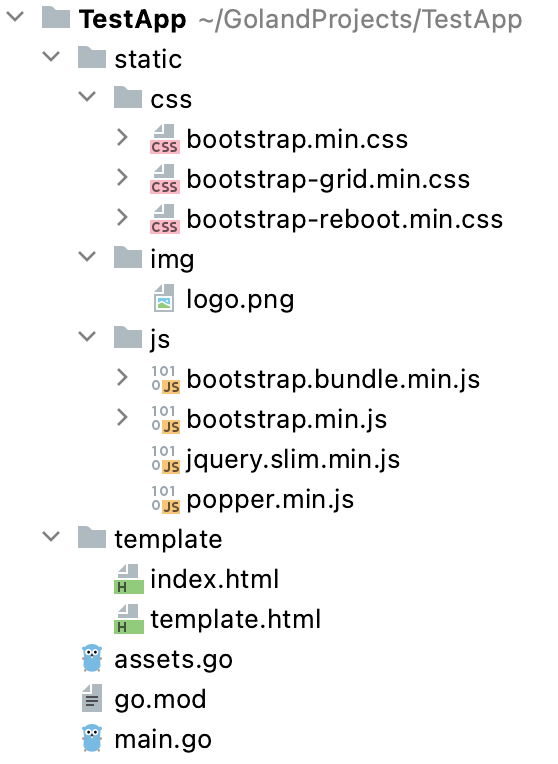Expand bootstrap.bundle.min.js structure arrow
The height and width of the screenshot is (764, 558).
[x=122, y=378]
